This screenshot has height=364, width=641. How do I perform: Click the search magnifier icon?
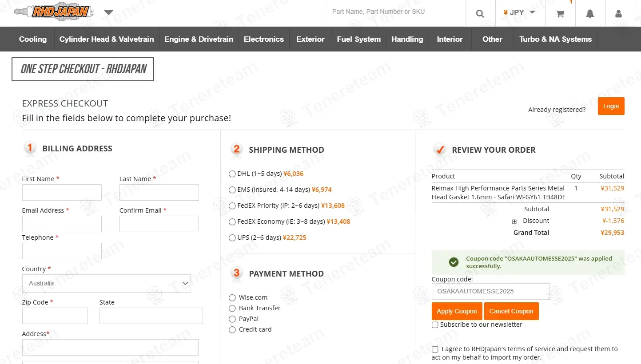click(480, 14)
